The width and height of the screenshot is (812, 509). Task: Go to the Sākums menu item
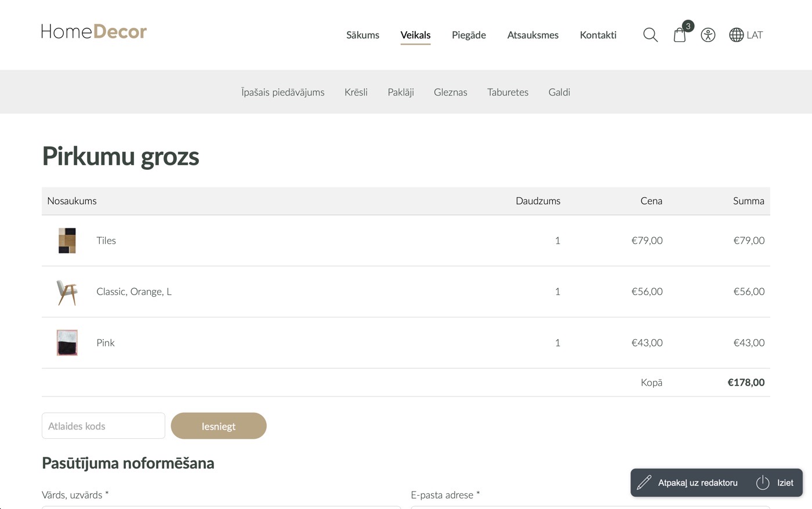click(x=362, y=35)
